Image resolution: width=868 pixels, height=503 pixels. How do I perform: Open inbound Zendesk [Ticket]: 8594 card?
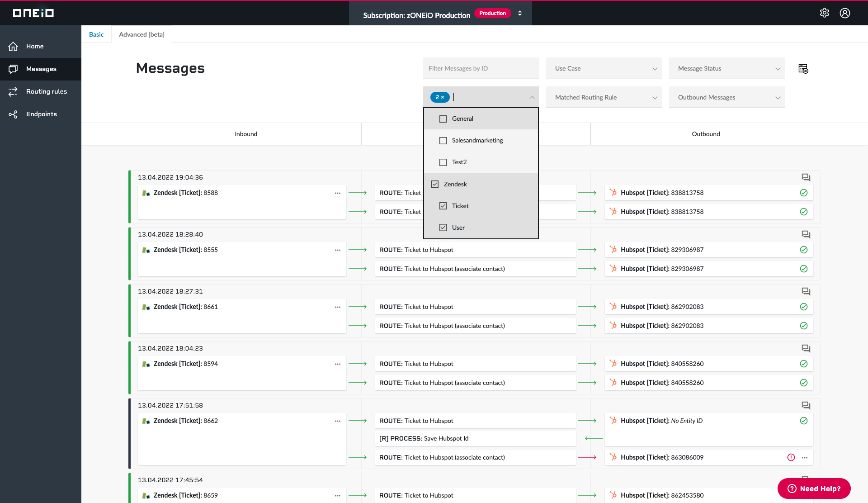point(242,373)
